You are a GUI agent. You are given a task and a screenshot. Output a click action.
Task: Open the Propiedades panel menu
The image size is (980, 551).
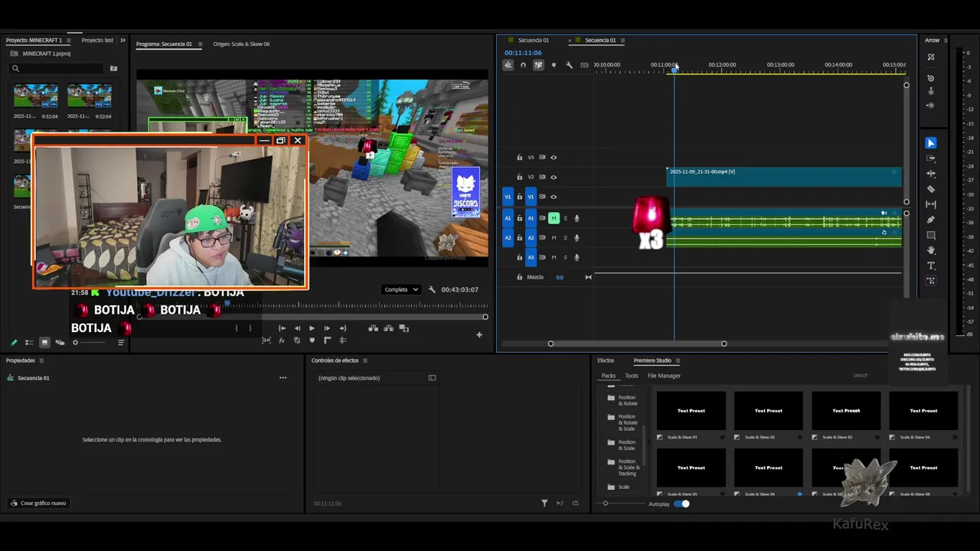tap(41, 360)
